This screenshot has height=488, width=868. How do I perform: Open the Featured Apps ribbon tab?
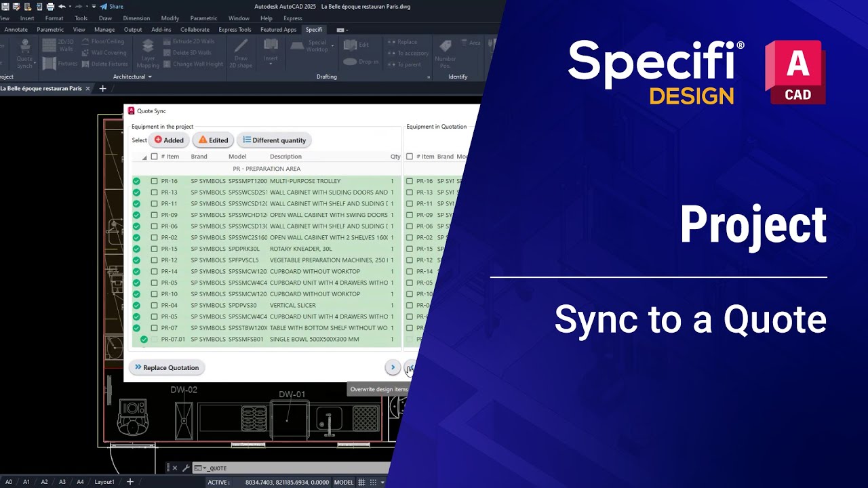[x=278, y=30]
